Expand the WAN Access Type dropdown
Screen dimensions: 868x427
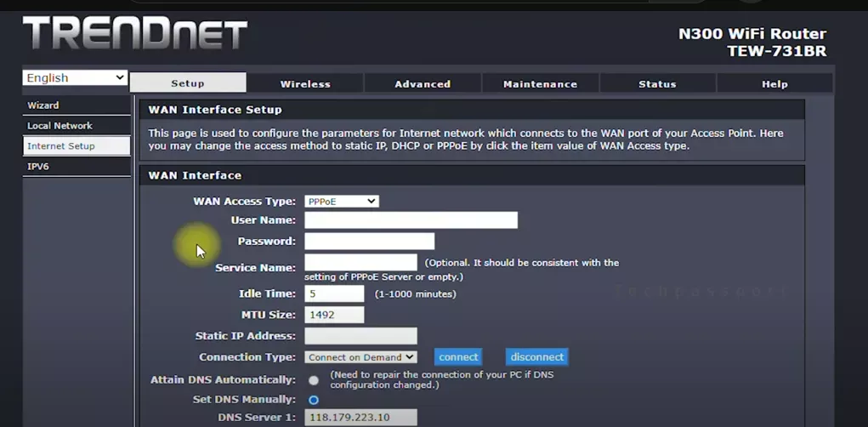pyautogui.click(x=341, y=202)
